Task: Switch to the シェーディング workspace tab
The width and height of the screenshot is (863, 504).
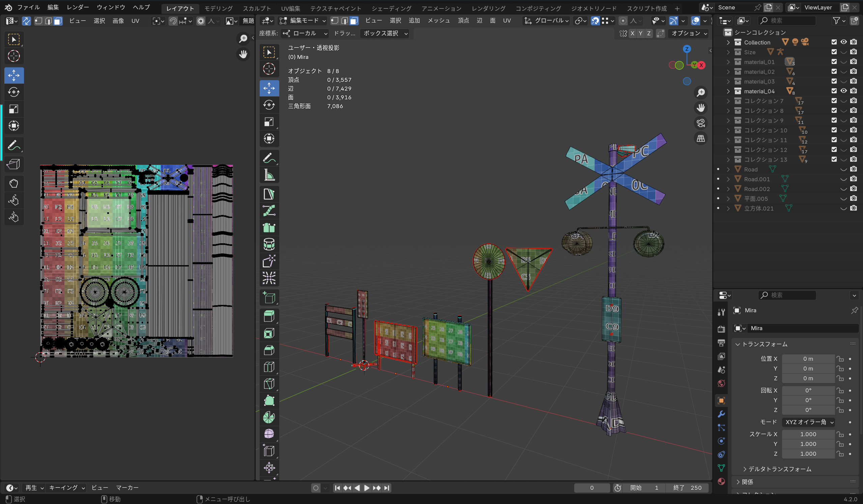Action: click(x=391, y=8)
